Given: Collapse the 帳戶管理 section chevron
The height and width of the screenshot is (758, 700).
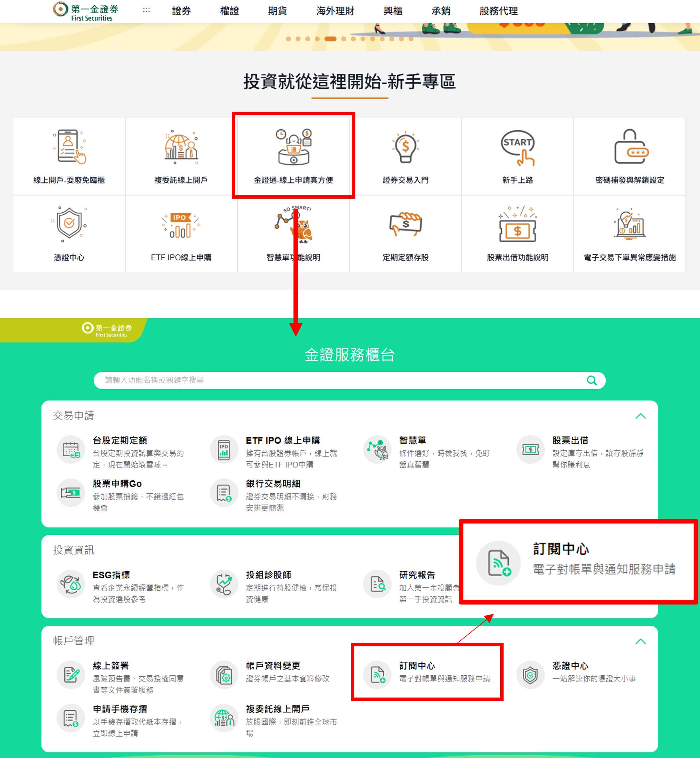Looking at the screenshot, I should (x=640, y=641).
